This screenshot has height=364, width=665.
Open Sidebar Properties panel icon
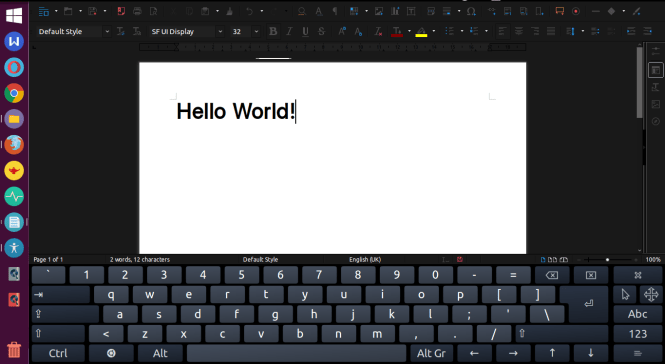coord(656,70)
